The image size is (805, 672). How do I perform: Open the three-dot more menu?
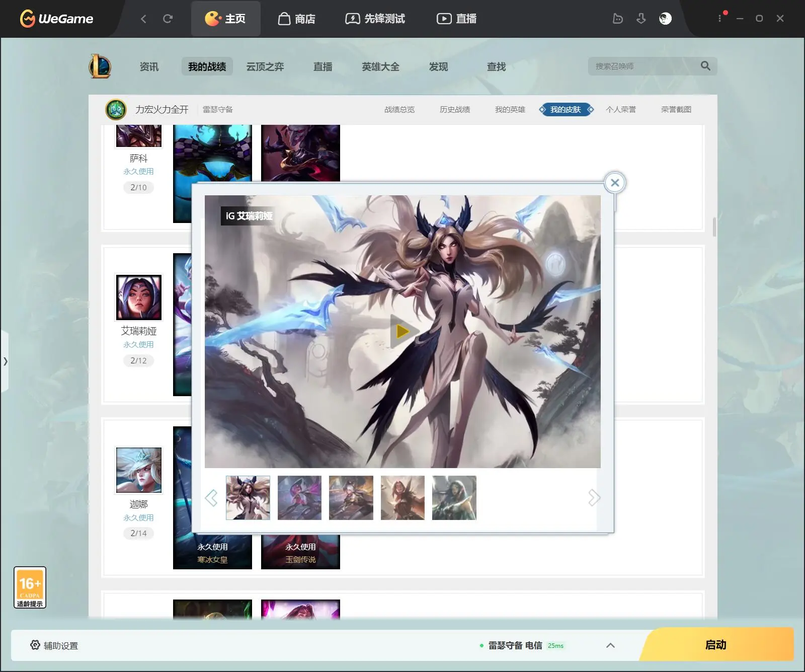(x=719, y=19)
